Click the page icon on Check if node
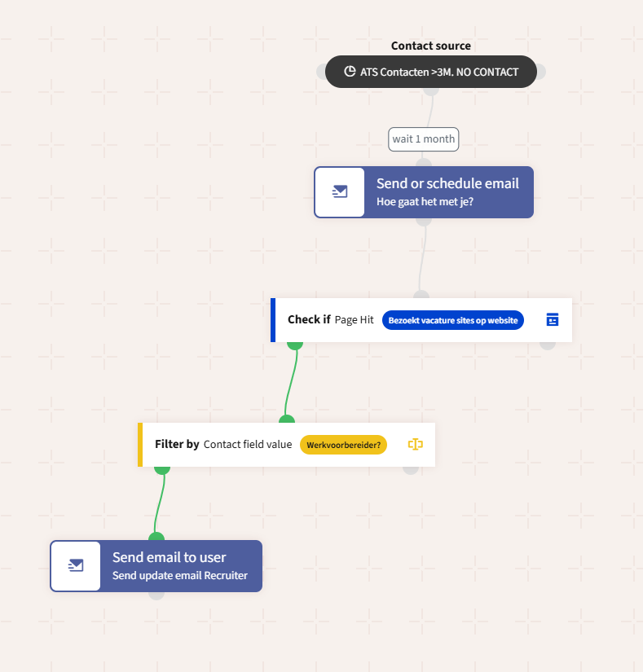Screen dimensions: 643x672 point(553,319)
